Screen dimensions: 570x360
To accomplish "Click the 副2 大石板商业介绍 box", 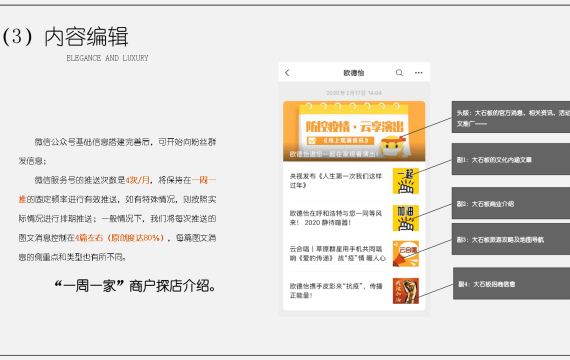I will 511,203.
